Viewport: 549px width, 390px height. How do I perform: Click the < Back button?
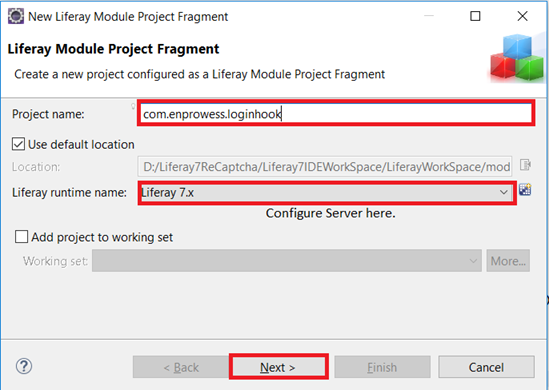pyautogui.click(x=181, y=367)
